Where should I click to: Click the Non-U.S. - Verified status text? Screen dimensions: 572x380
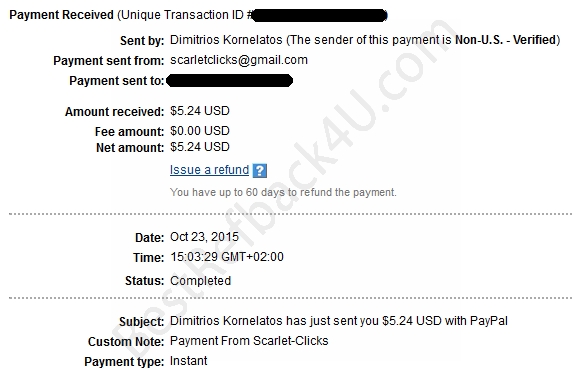click(x=506, y=40)
